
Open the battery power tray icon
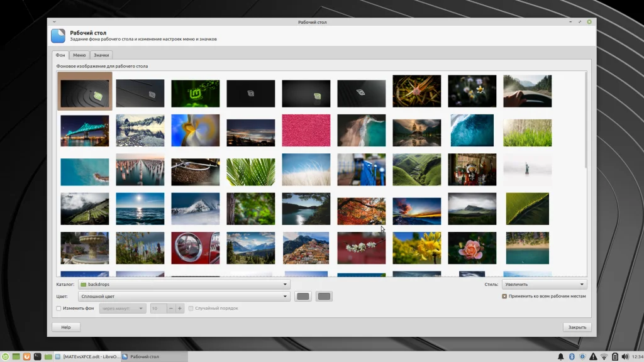click(x=615, y=357)
